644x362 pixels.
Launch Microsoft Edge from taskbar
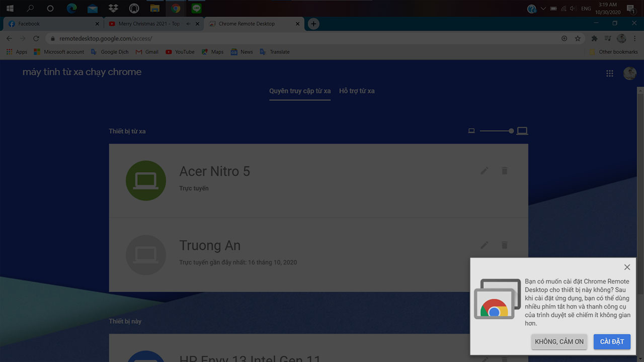click(x=71, y=9)
